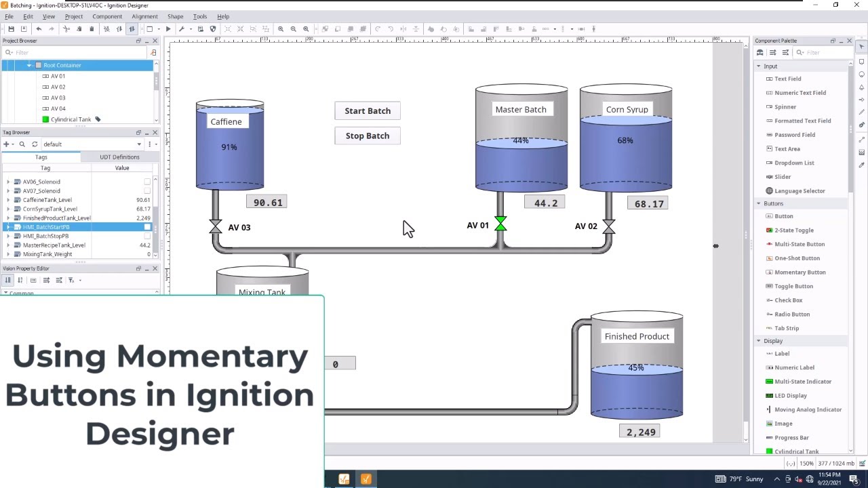Toggle the AV07_Solenoid value checkbox
Screen dimensions: 868x488
coord(147,190)
